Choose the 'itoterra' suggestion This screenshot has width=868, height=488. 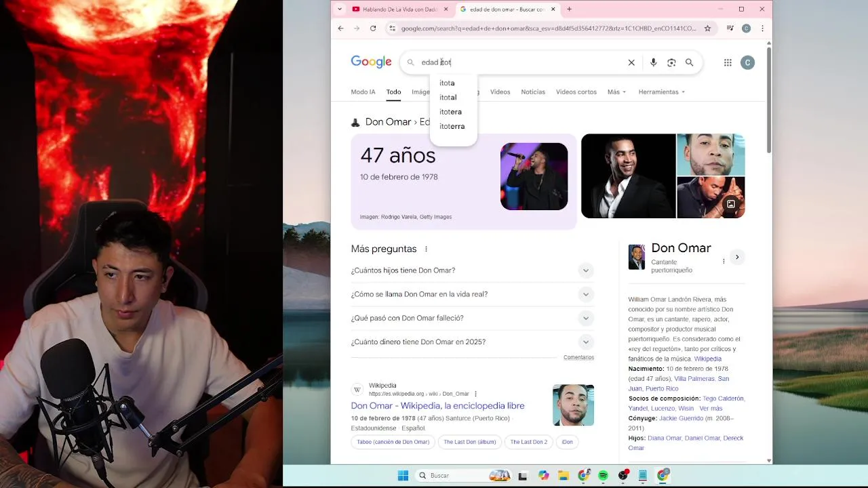click(452, 126)
